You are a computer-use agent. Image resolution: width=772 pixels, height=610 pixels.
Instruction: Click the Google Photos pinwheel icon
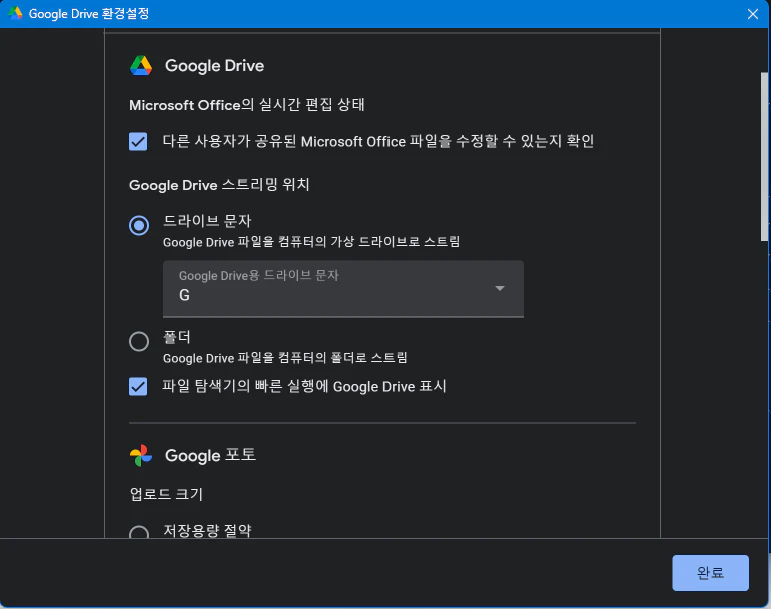(141, 455)
